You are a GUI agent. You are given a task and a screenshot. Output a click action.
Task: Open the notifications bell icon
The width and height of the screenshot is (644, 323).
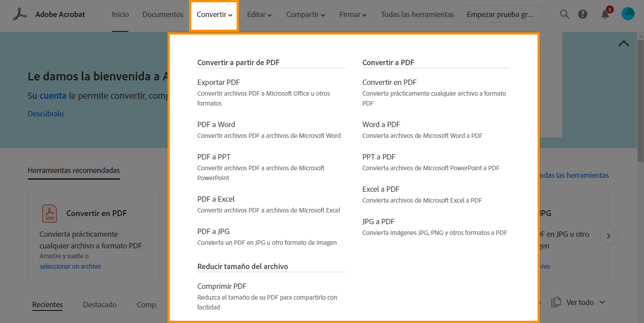click(x=605, y=14)
